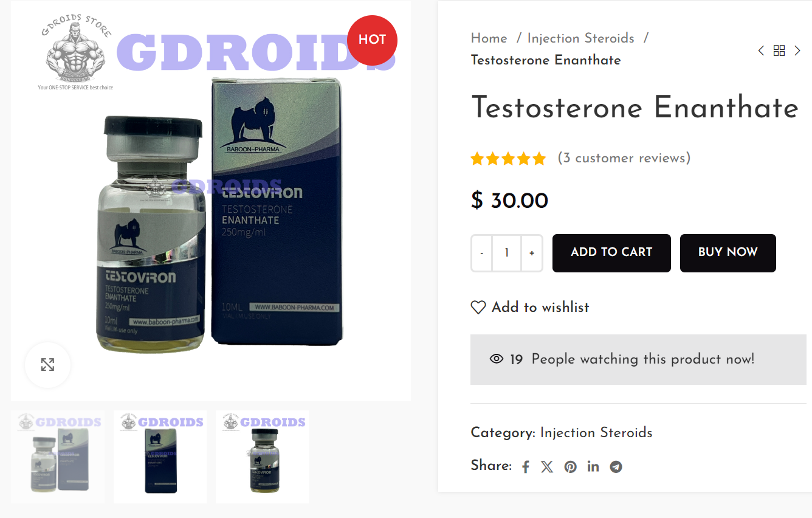
Task: Share product on LinkedIn
Action: point(593,466)
